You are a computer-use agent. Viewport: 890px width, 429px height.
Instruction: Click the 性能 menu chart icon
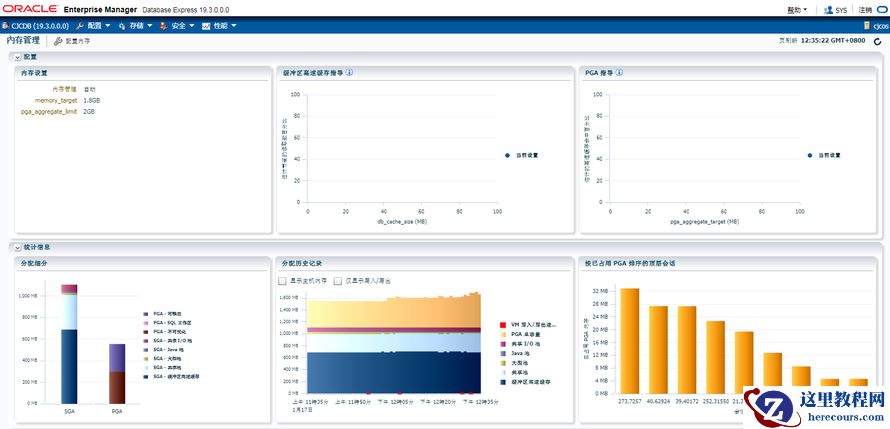click(x=206, y=26)
